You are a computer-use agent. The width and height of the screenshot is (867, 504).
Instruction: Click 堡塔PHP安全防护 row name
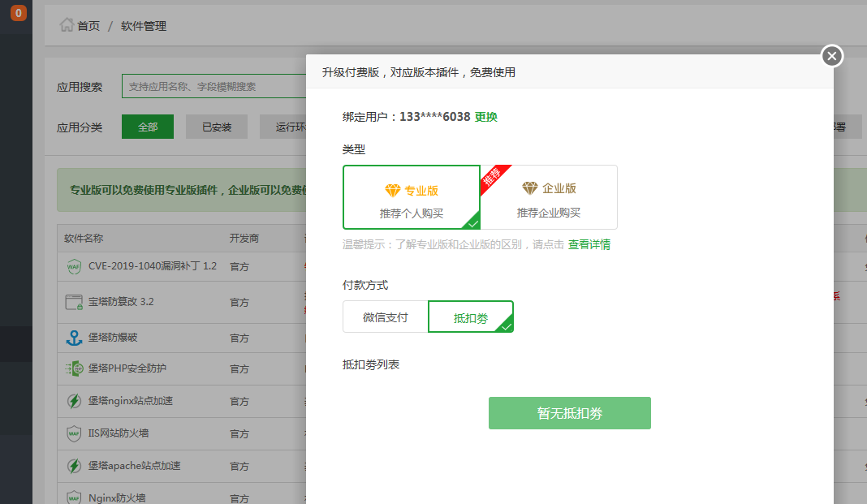pyautogui.click(x=127, y=368)
